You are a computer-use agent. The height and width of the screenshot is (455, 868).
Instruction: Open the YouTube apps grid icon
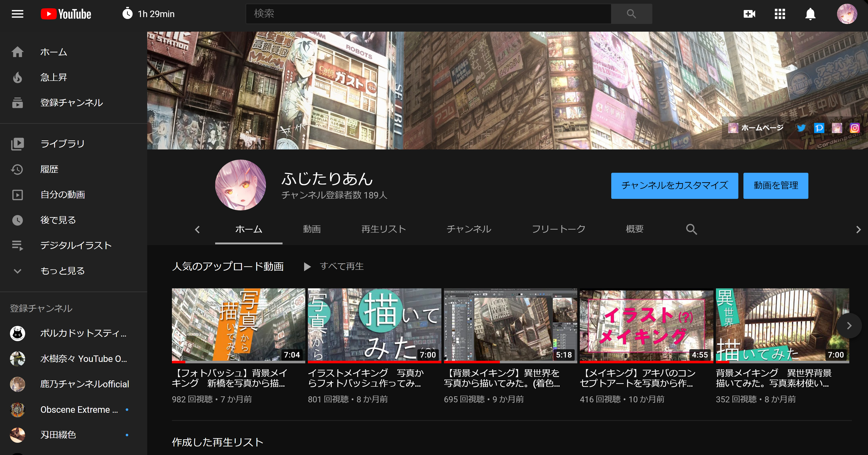[x=780, y=14]
